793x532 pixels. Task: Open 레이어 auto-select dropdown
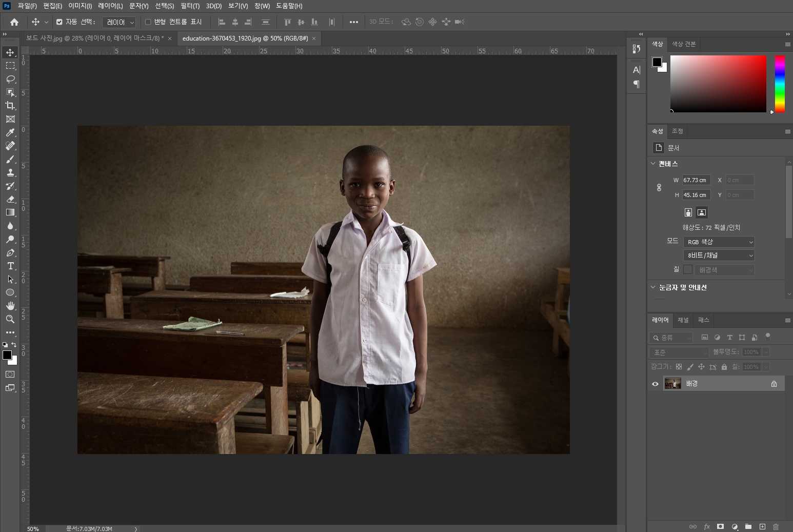click(x=119, y=22)
